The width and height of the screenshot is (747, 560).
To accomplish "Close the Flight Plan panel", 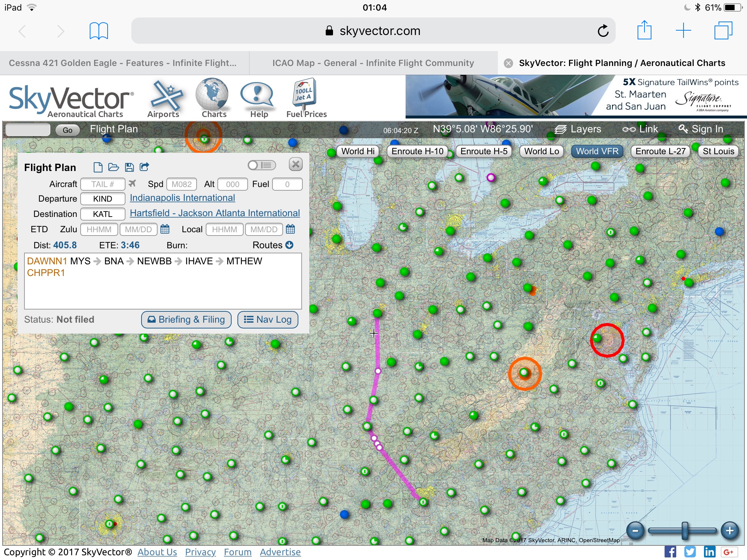I will 296,164.
